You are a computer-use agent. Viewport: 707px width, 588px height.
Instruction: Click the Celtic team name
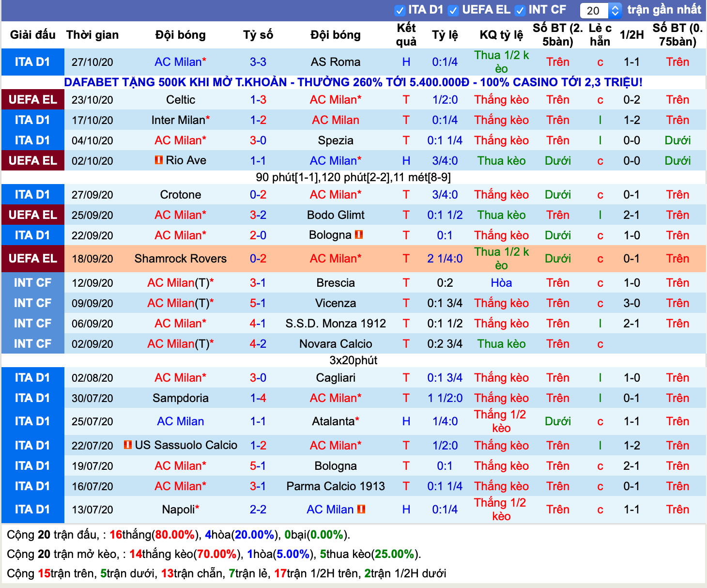click(x=181, y=100)
